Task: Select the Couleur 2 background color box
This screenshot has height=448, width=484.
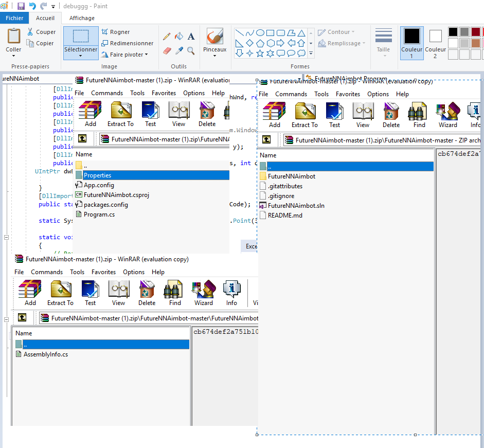Action: click(436, 43)
